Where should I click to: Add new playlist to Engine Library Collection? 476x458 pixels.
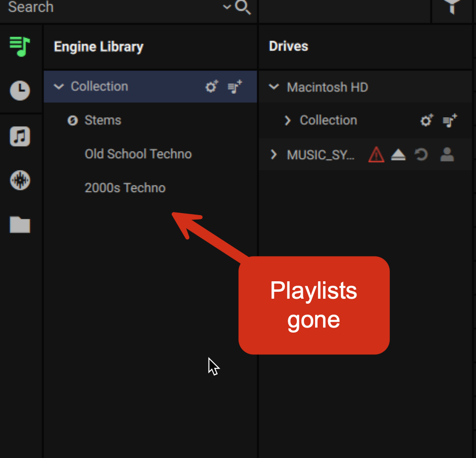pos(235,87)
